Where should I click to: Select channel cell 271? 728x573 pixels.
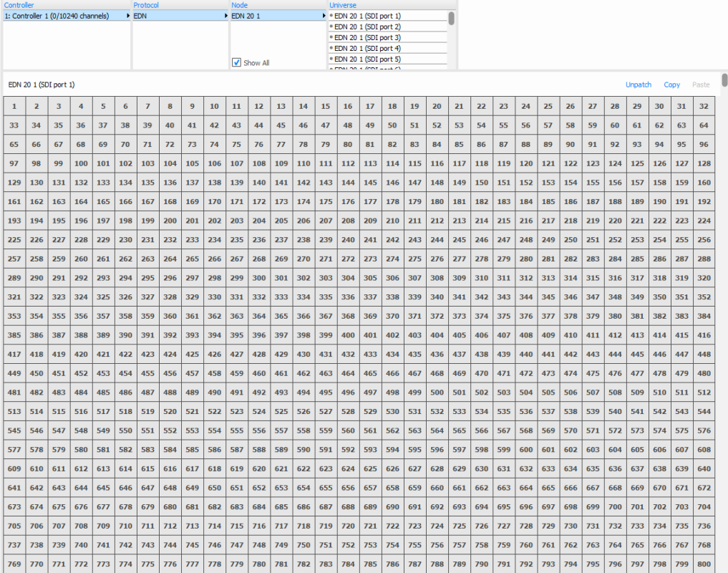(326, 259)
